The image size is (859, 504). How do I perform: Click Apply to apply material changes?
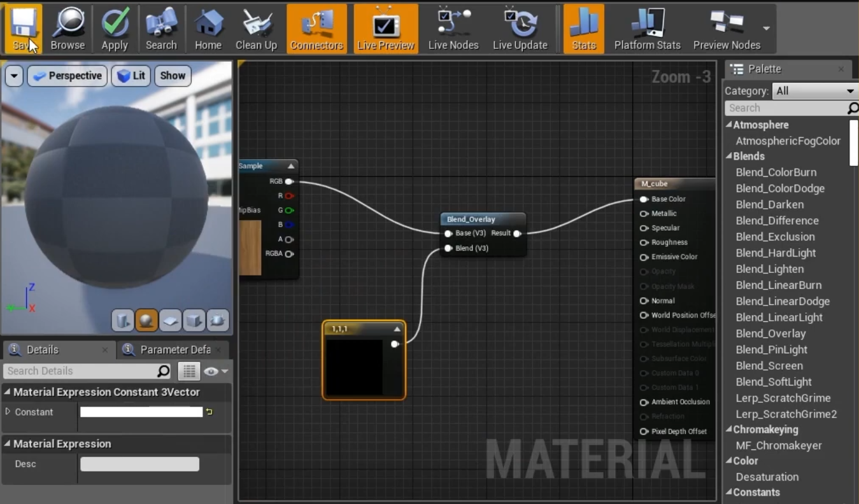[115, 29]
